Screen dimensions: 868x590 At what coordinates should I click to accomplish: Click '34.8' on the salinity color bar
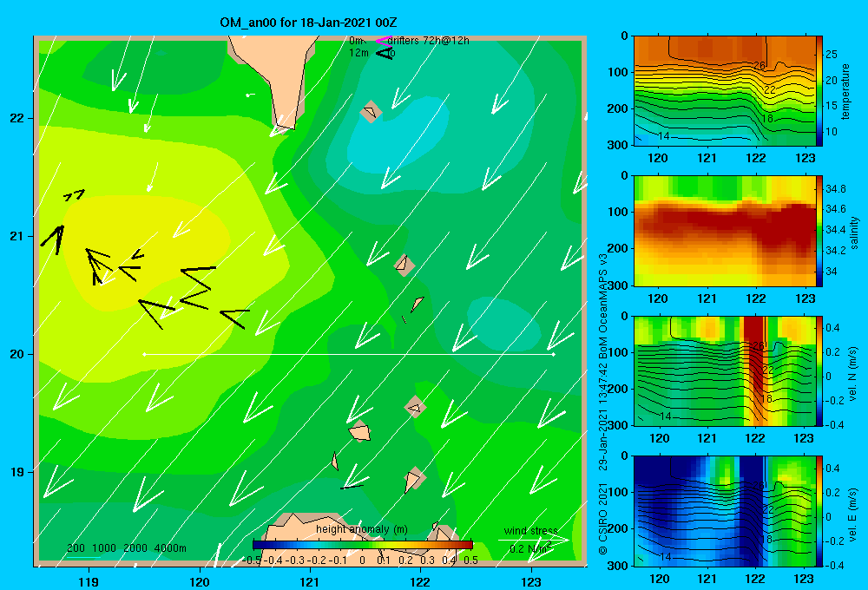pyautogui.click(x=836, y=189)
